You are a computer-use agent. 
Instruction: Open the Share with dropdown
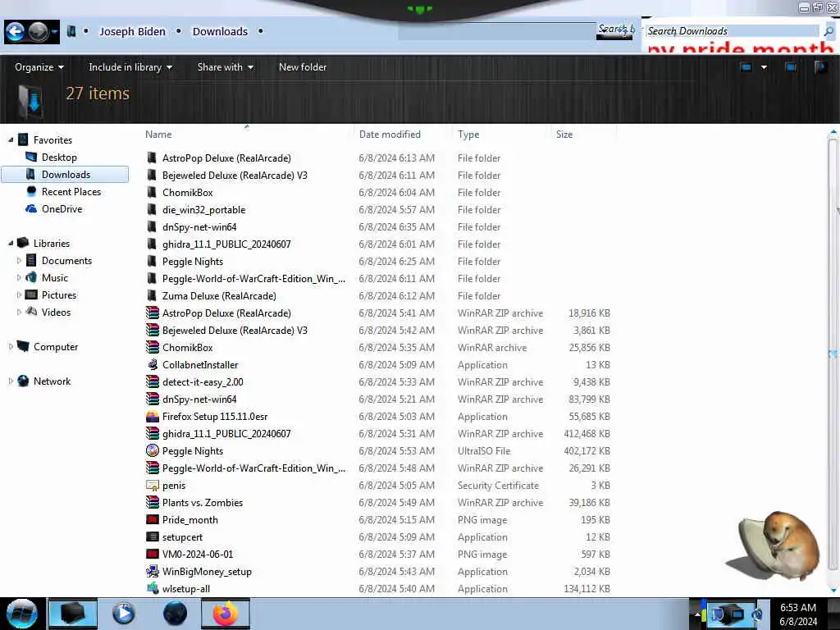pyautogui.click(x=225, y=67)
